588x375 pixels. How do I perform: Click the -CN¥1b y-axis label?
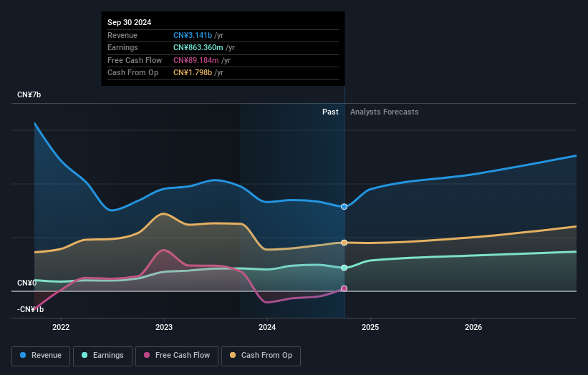click(x=30, y=309)
